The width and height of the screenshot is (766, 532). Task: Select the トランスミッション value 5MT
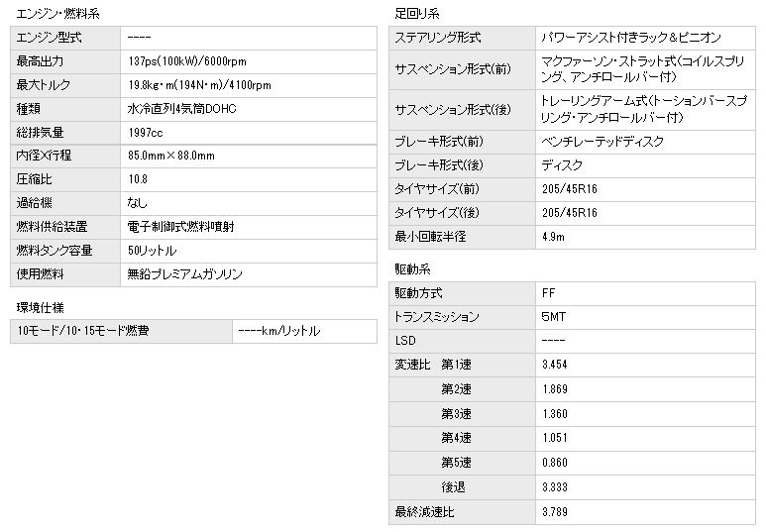(552, 317)
